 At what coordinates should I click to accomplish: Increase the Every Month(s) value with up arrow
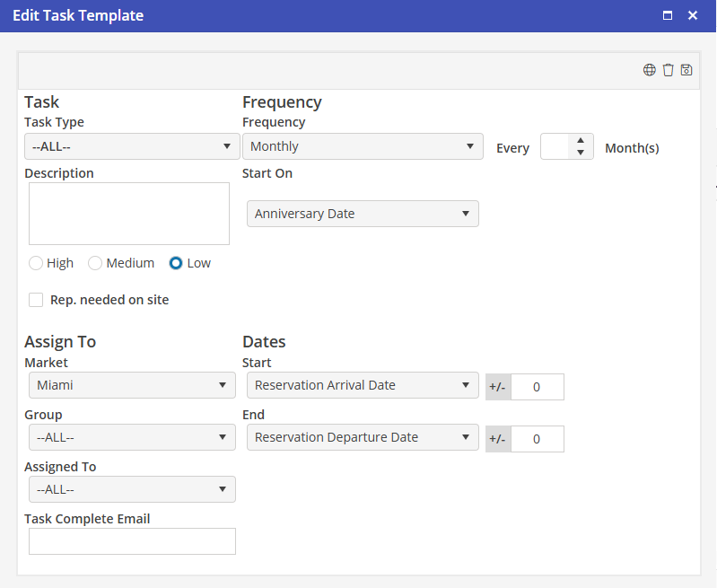pos(581,141)
